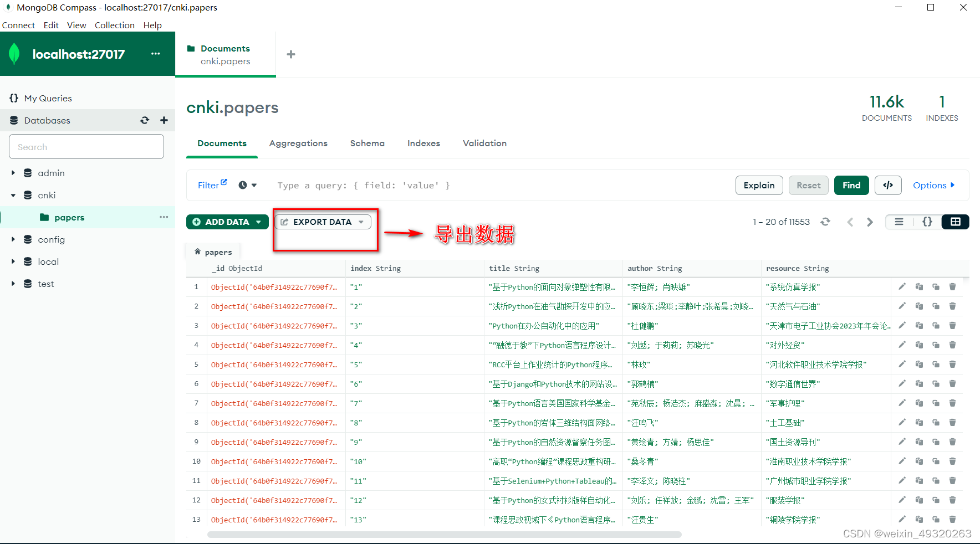Edit the first document with the pencil icon
This screenshot has width=980, height=544.
coord(902,287)
